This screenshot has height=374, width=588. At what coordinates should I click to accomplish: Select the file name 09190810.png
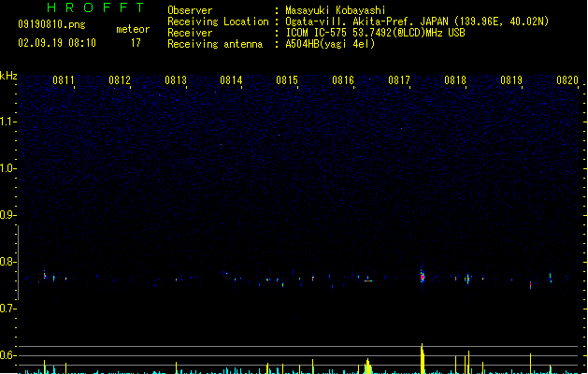tap(51, 24)
